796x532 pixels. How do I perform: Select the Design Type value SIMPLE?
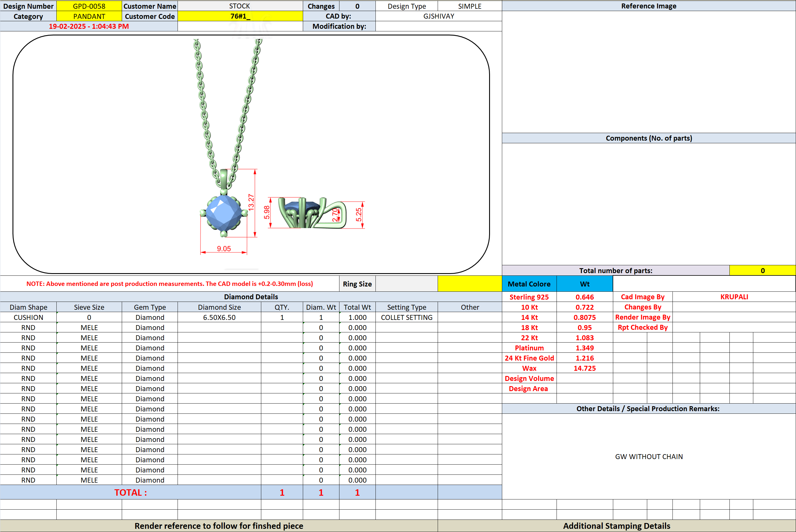pyautogui.click(x=470, y=6)
